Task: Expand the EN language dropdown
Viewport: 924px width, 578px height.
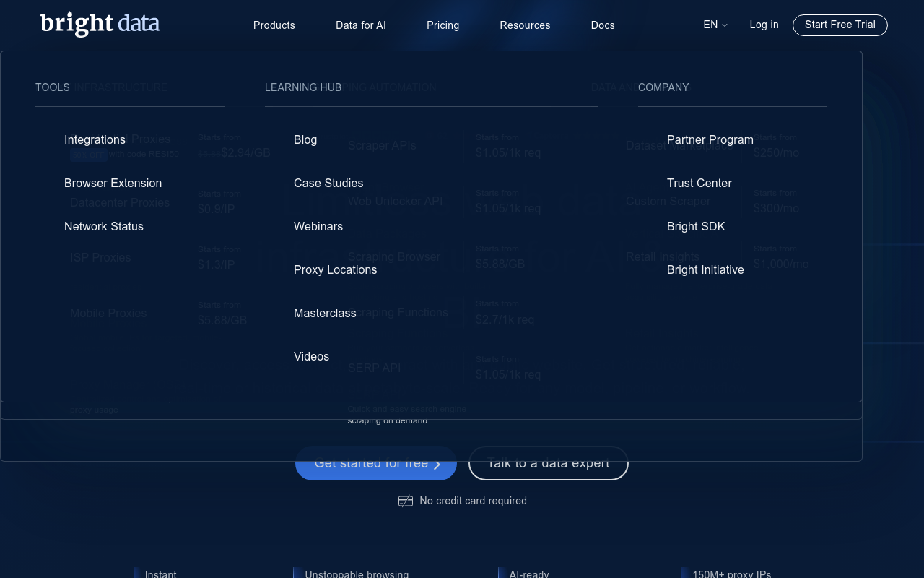Action: [x=715, y=25]
